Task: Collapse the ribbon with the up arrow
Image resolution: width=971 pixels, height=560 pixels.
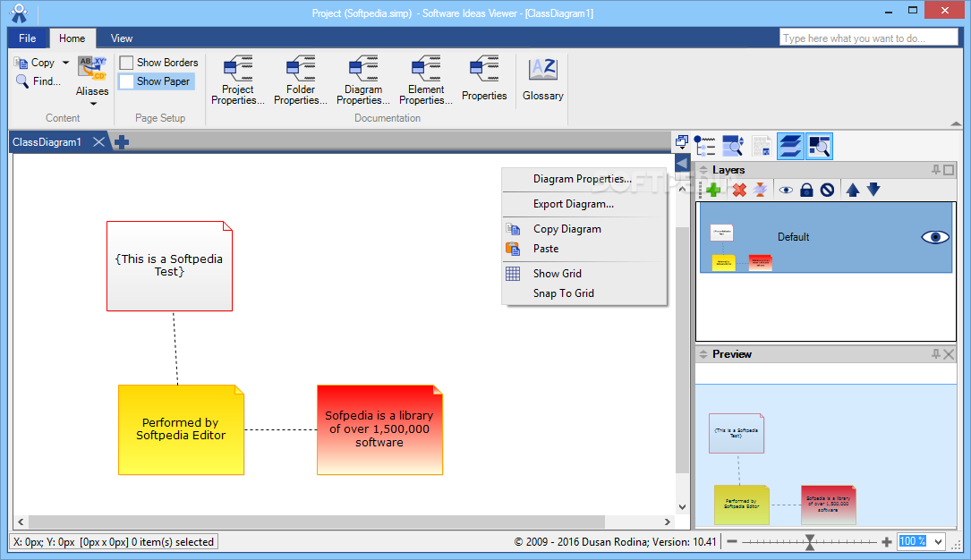Action: click(x=956, y=123)
